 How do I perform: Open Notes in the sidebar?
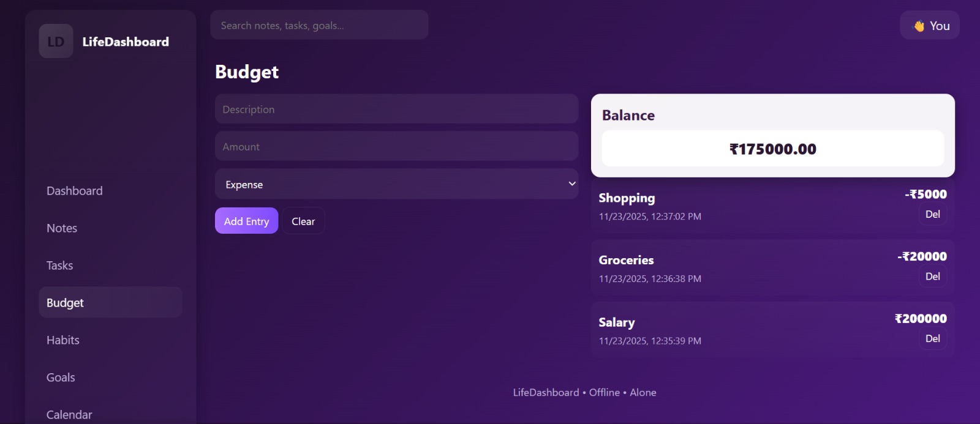pyautogui.click(x=110, y=228)
